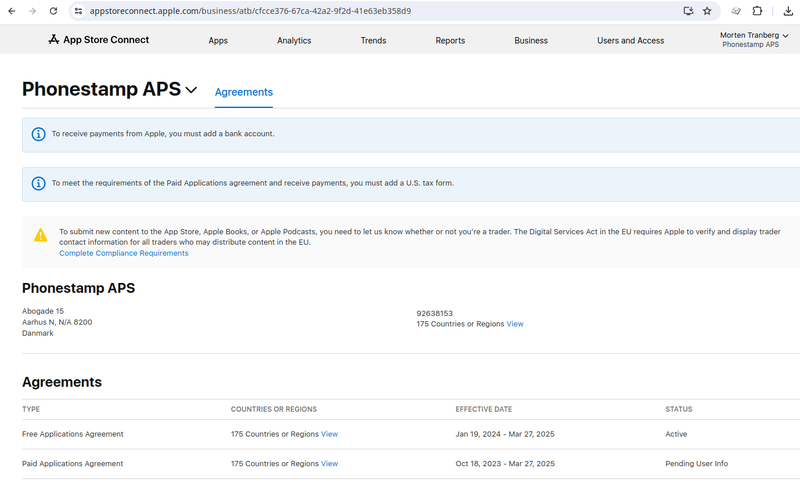The width and height of the screenshot is (800, 483).
Task: Open the browser extensions puzzle icon
Action: pos(758,11)
